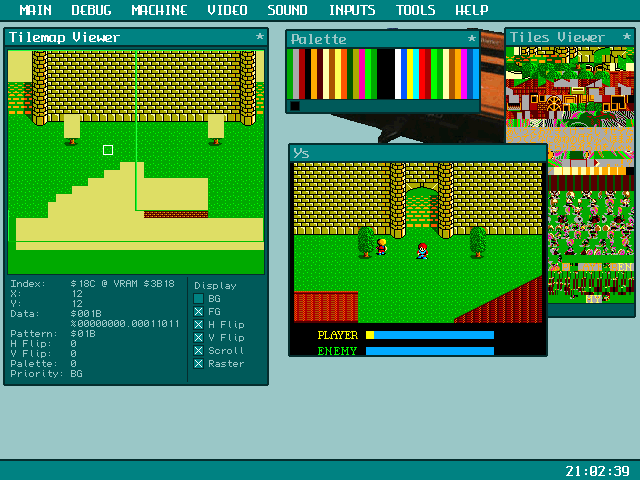This screenshot has width=640, height=480.
Task: Open the VIDEO menu
Action: (227, 10)
